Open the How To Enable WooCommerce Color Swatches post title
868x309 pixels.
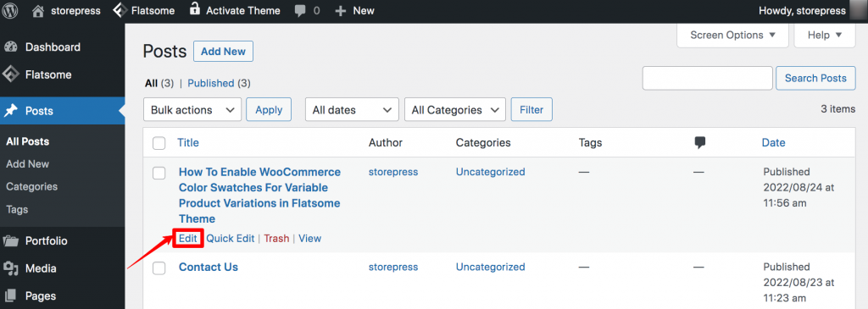click(259, 195)
